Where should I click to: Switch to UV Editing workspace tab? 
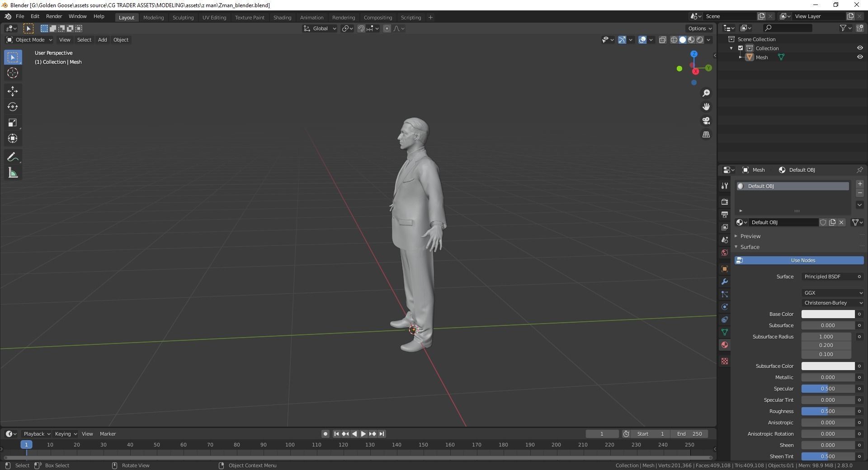click(214, 18)
